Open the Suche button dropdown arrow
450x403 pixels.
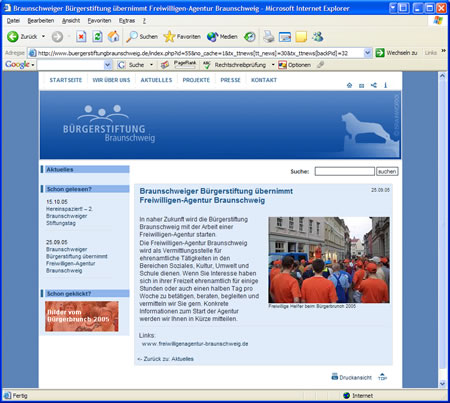tap(151, 65)
